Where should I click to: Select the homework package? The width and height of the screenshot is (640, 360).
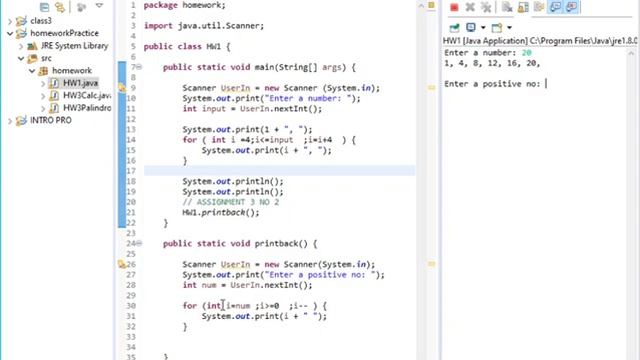click(x=72, y=71)
